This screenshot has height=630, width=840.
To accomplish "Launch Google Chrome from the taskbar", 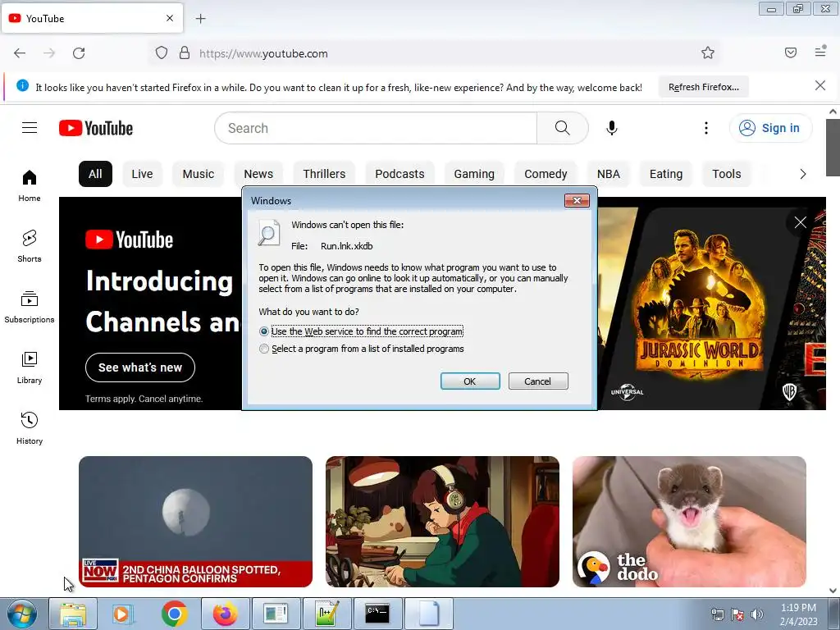I will click(174, 614).
